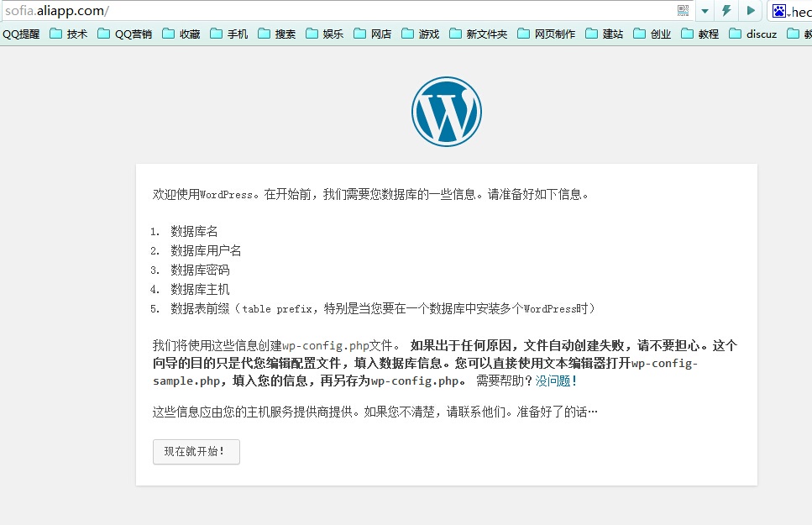Click the list item 数据库密码

coord(200,270)
